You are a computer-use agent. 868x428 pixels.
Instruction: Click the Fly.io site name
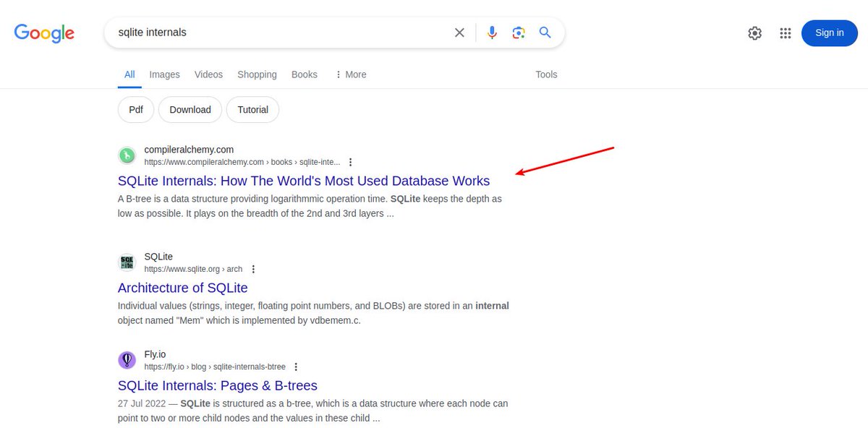(155, 354)
